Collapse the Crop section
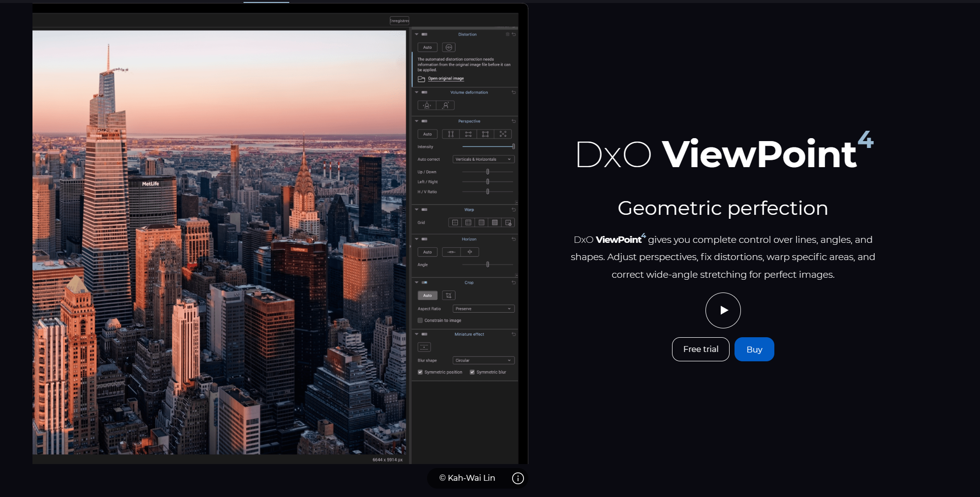This screenshot has width=980, height=497. point(417,283)
